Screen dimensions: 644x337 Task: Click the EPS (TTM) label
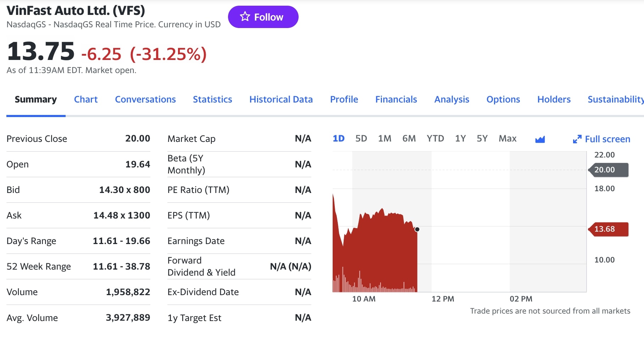[189, 215]
